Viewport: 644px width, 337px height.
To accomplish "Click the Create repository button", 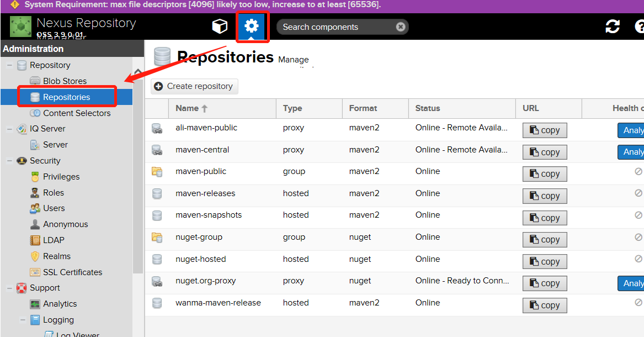I will point(194,86).
